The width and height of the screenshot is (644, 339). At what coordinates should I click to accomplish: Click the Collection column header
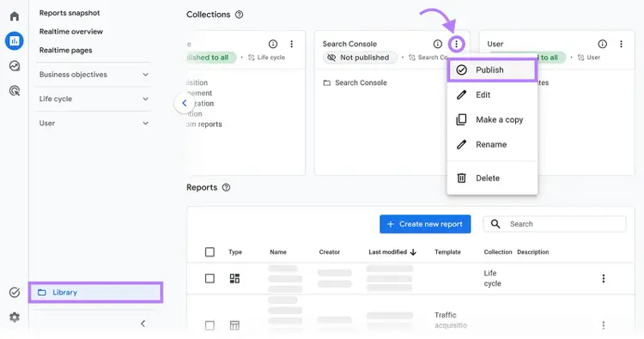pos(498,252)
